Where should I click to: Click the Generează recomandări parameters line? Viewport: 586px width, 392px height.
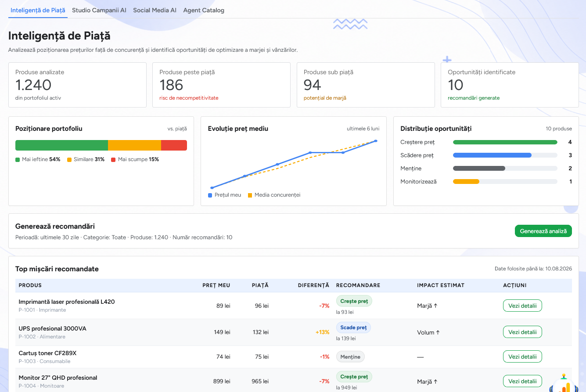pos(124,237)
